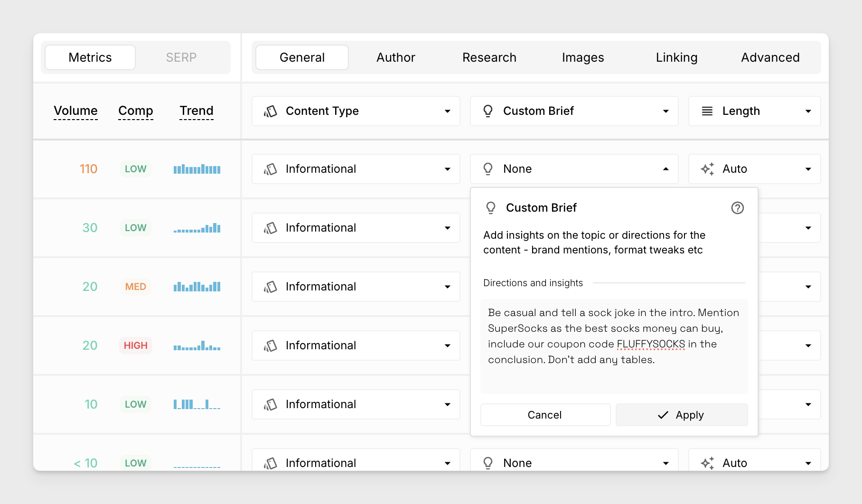Image resolution: width=862 pixels, height=504 pixels.
Task: Click the Directions and insights text area
Action: [x=614, y=346]
